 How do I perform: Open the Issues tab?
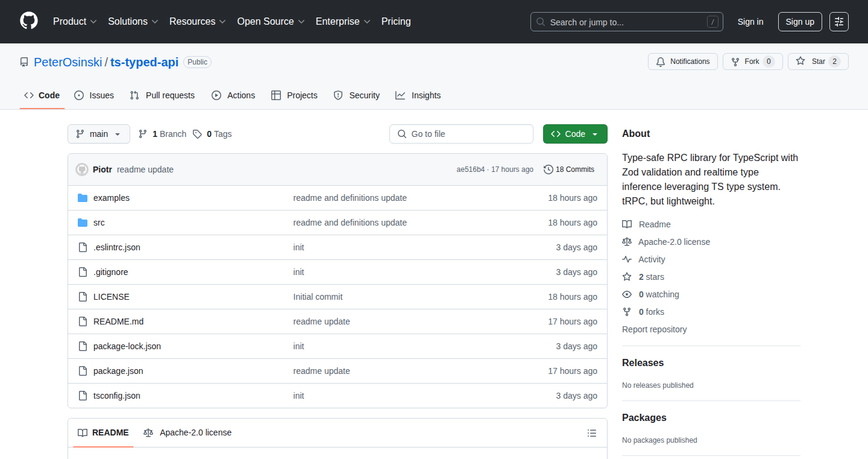[x=94, y=95]
